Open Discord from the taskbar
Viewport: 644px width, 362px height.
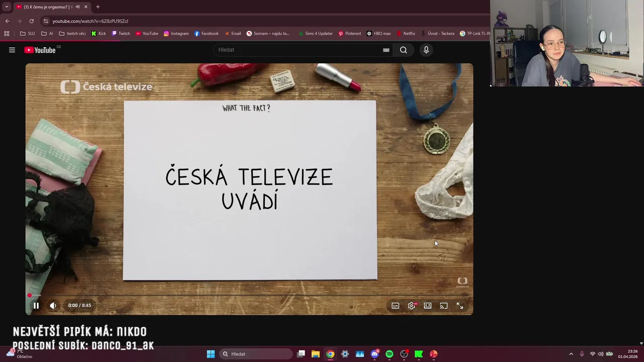coord(375,354)
